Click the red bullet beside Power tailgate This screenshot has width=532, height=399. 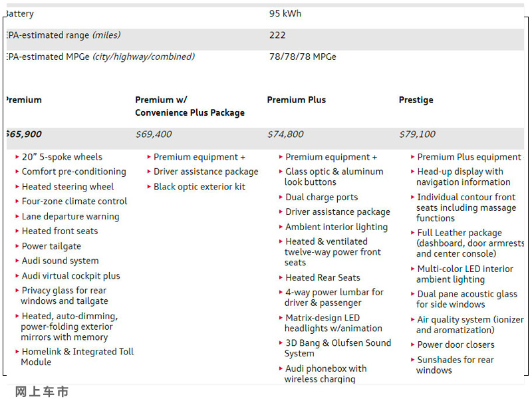(17, 246)
